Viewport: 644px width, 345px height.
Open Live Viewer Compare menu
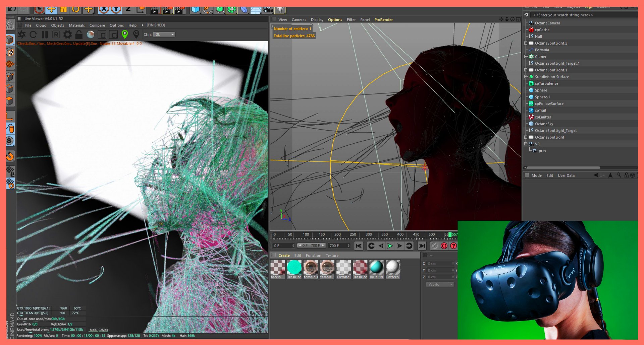(x=97, y=25)
